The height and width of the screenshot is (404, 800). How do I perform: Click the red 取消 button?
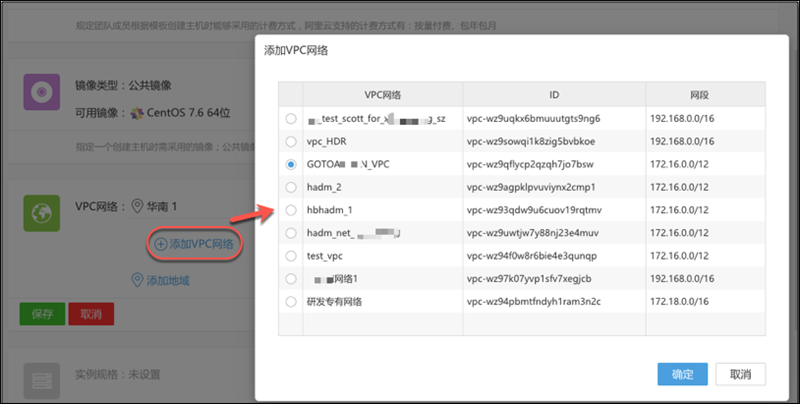[91, 314]
